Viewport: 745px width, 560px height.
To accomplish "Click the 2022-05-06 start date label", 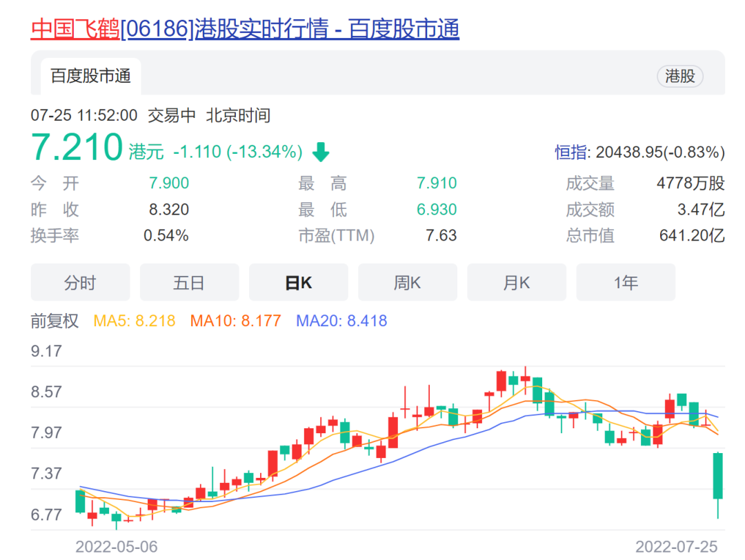I will point(117,547).
